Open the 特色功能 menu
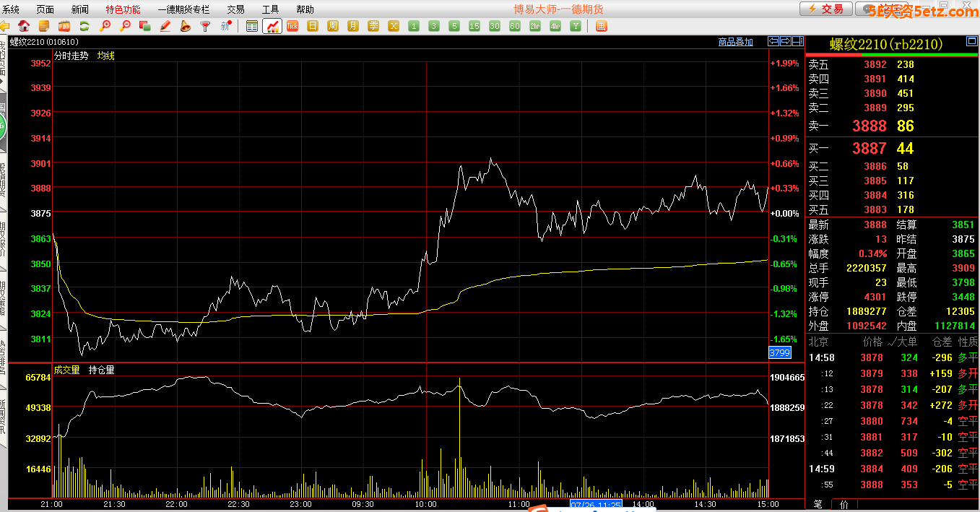Screen dimensions: 980x512 tap(123, 9)
